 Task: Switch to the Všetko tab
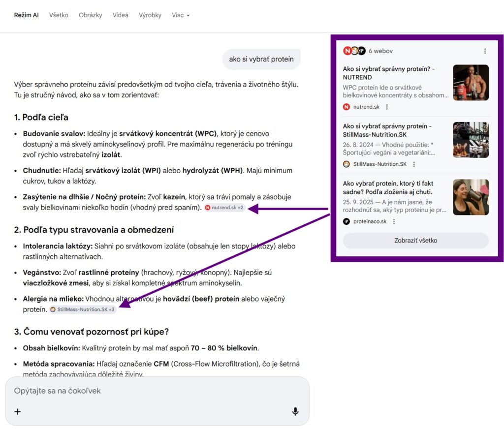point(59,15)
